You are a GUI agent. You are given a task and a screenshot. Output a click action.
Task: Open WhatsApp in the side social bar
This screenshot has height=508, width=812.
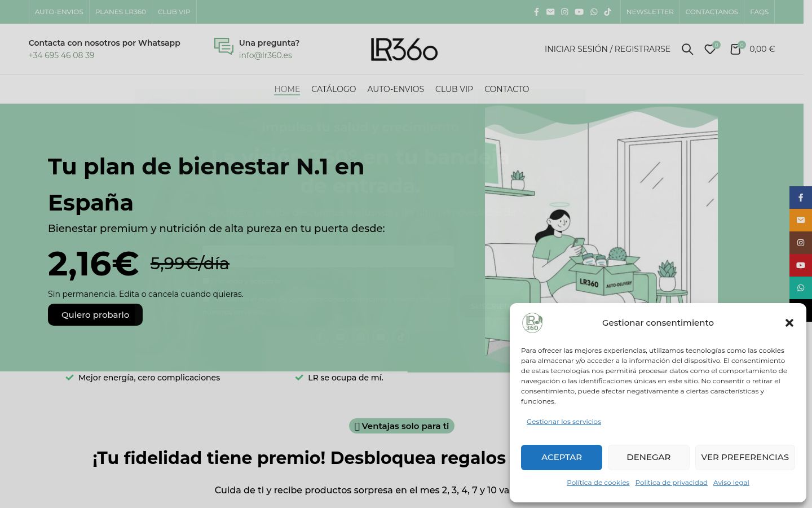(801, 288)
